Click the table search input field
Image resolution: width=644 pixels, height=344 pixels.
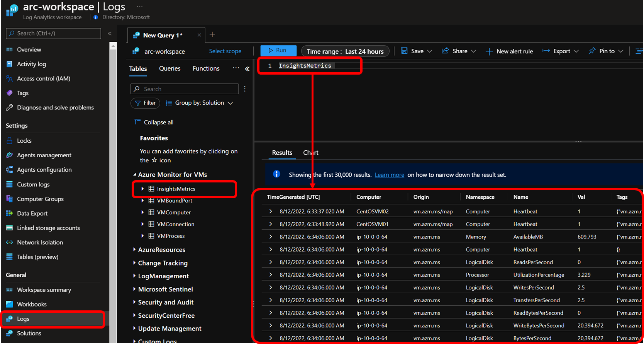[x=185, y=89]
